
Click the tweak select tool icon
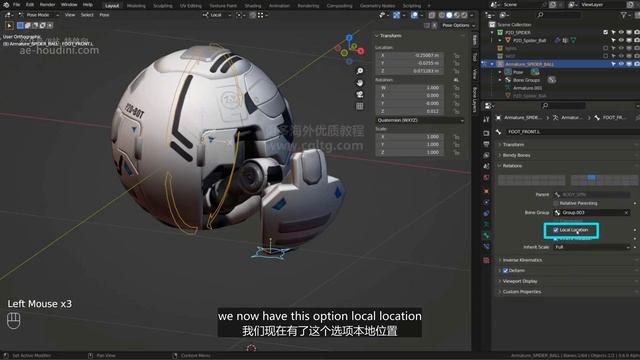click(9, 25)
